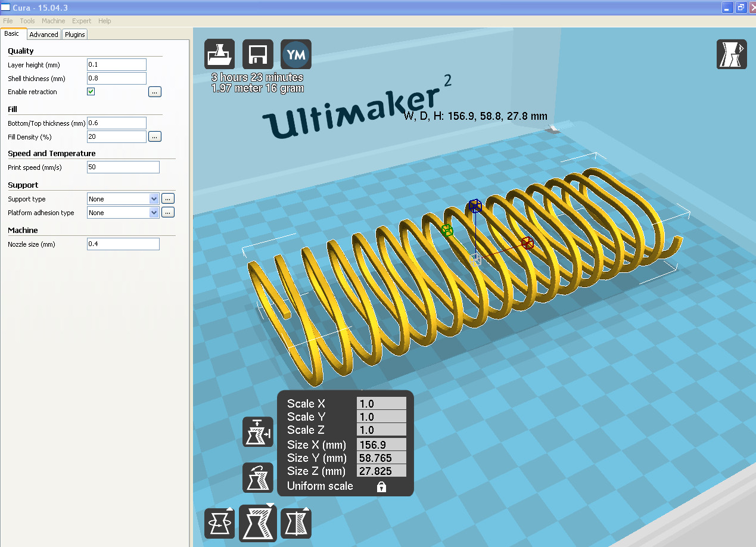
Task: Select the Scale tool icon
Action: click(x=257, y=523)
